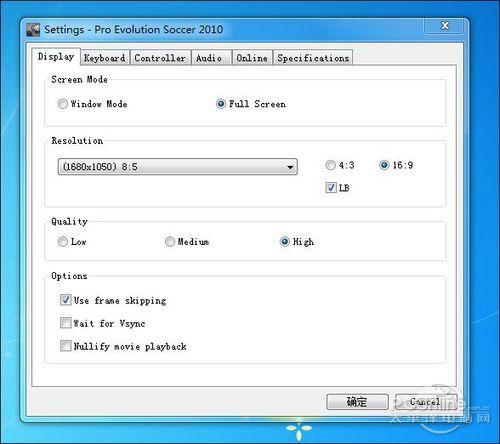Select the Online tab
500x444 pixels.
pos(252,58)
